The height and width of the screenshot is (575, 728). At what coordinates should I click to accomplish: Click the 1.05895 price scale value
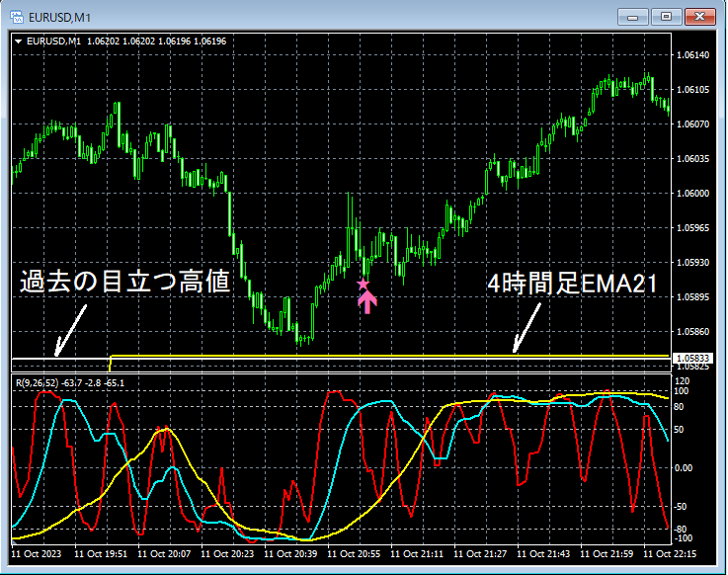692,296
